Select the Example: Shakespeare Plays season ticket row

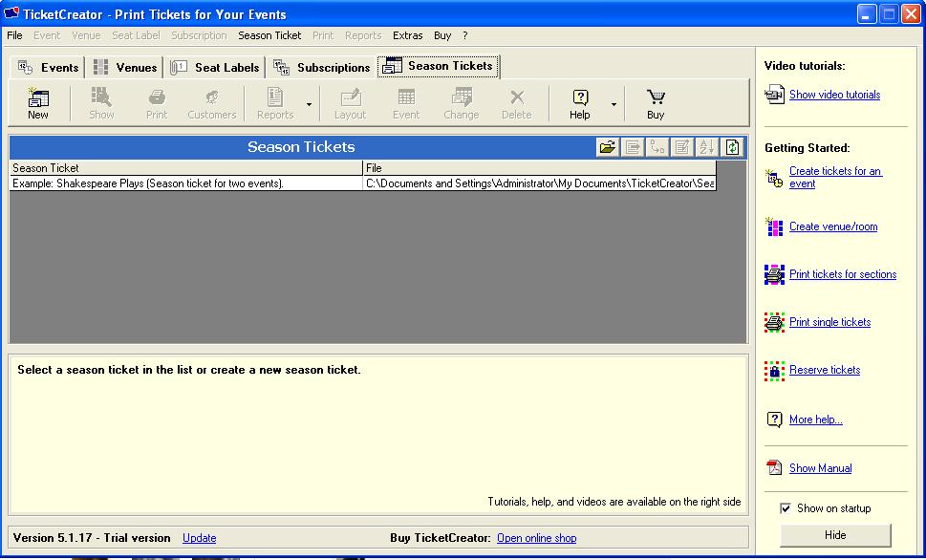click(362, 183)
